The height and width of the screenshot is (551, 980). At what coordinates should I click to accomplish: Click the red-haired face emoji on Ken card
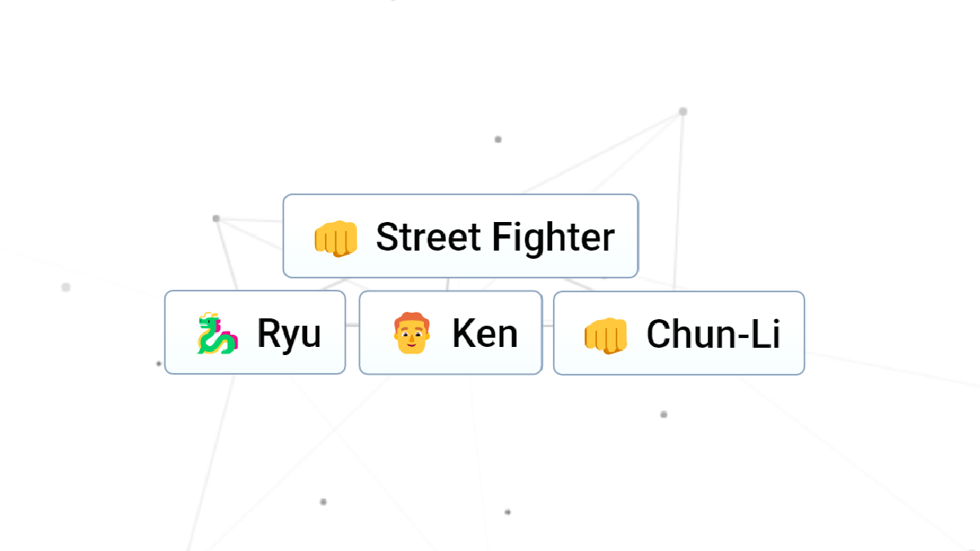[x=412, y=332]
